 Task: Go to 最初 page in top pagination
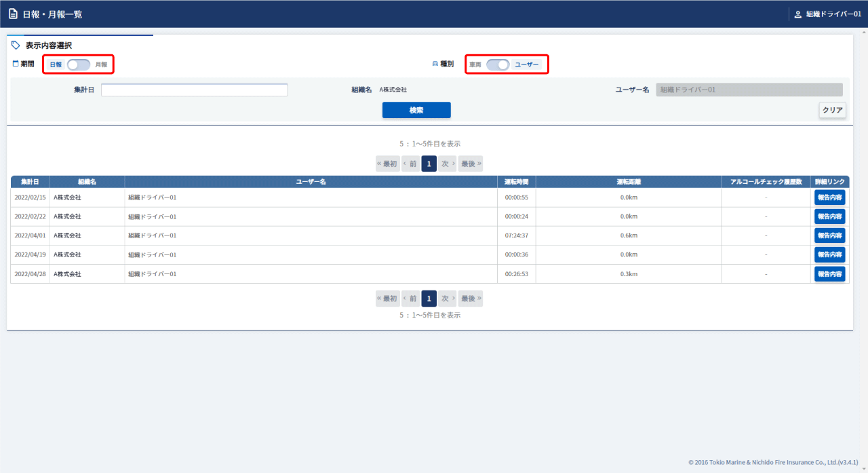click(387, 164)
